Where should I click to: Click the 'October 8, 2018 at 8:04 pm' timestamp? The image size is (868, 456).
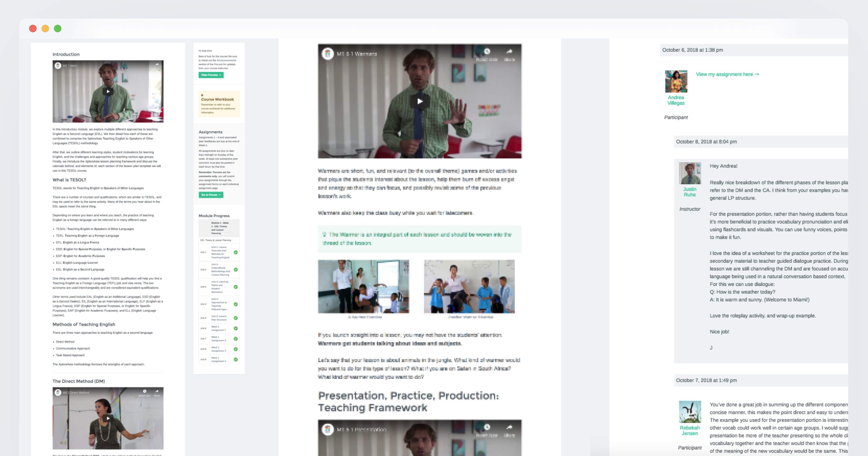[706, 142]
